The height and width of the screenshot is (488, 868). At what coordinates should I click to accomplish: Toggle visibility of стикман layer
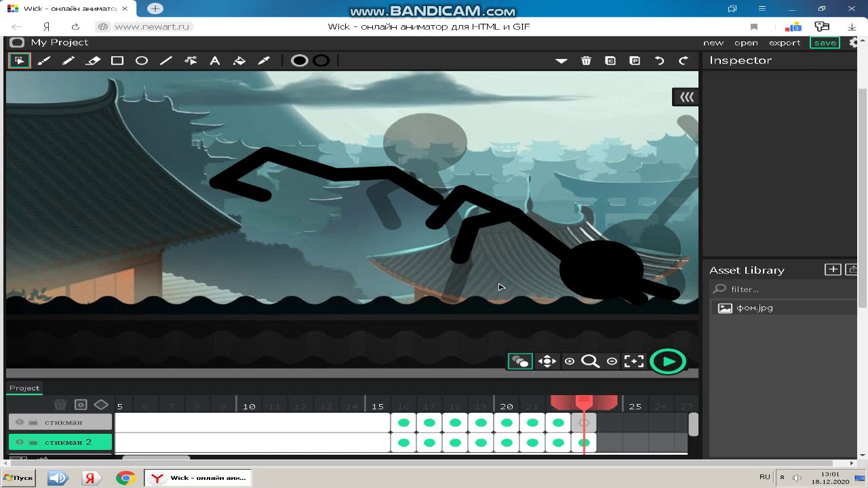pyautogui.click(x=20, y=422)
